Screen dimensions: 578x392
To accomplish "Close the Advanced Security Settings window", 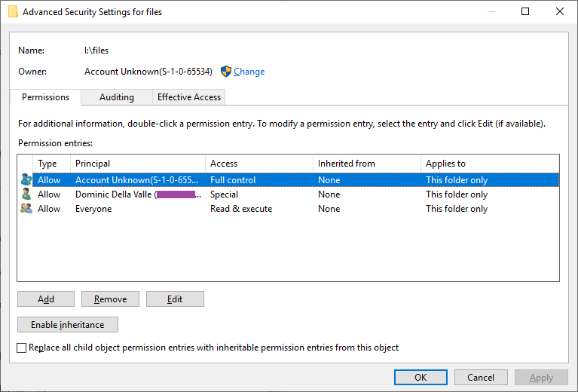I will [x=560, y=11].
